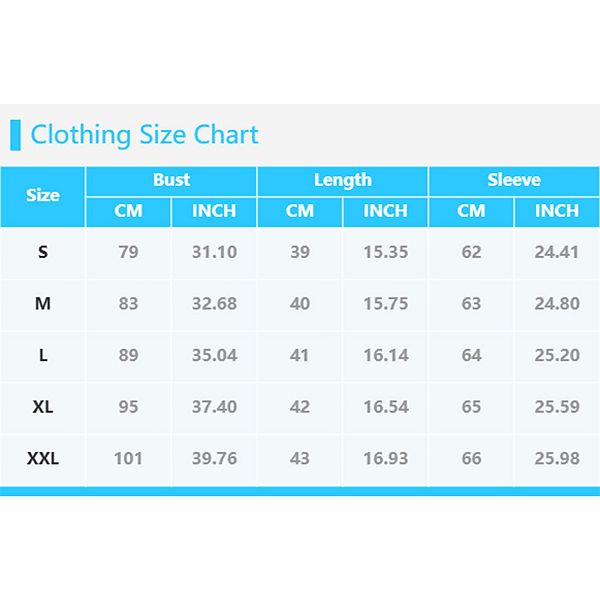This screenshot has width=600, height=600.
Task: Click the blue bar beside the title
Action: [x=15, y=135]
